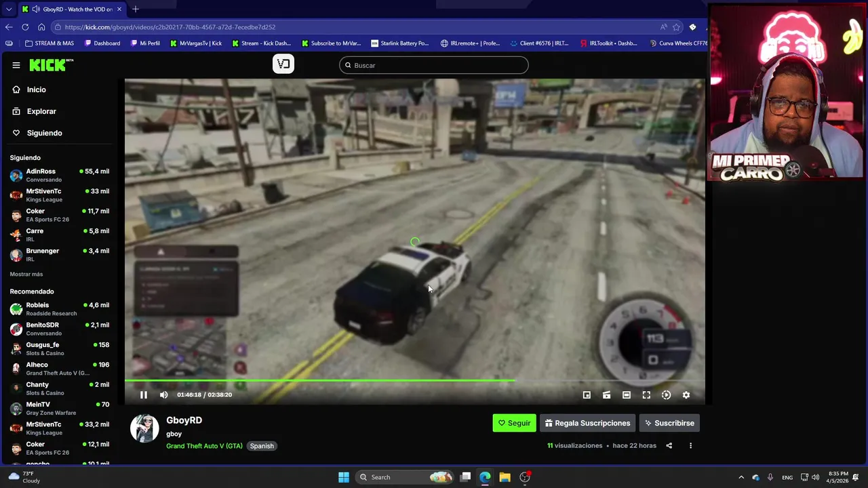Click the hamburger menu icon
This screenshot has width=868, height=488.
[x=16, y=65]
